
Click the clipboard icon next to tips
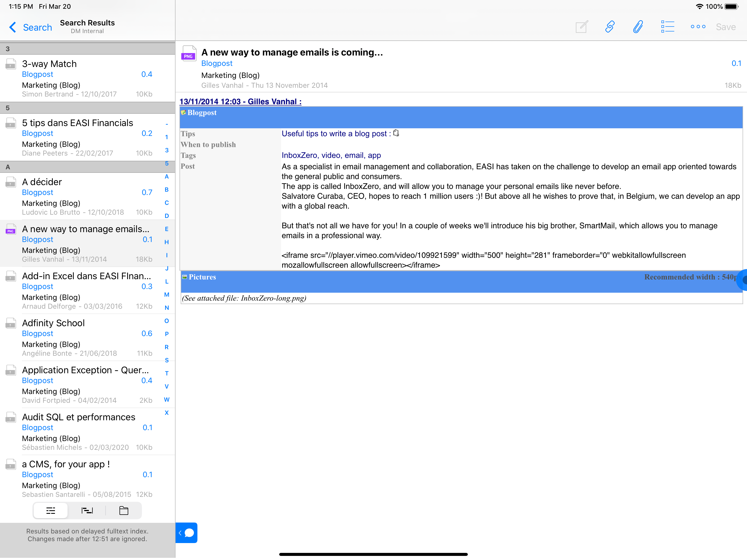(396, 133)
